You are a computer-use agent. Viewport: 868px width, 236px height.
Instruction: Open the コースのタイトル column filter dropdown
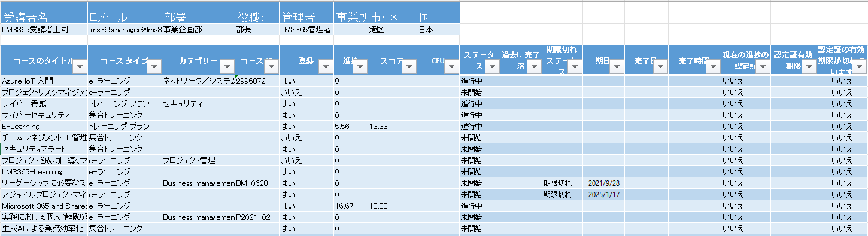(80, 66)
